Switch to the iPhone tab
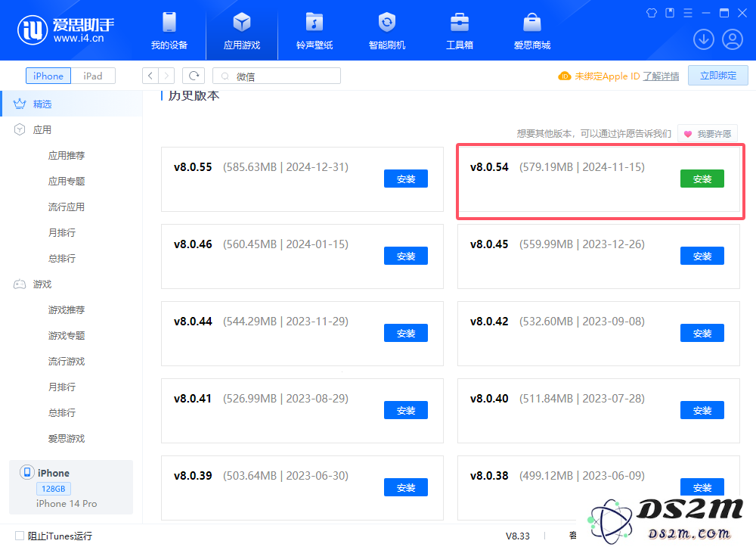The image size is (756, 547). pos(48,76)
